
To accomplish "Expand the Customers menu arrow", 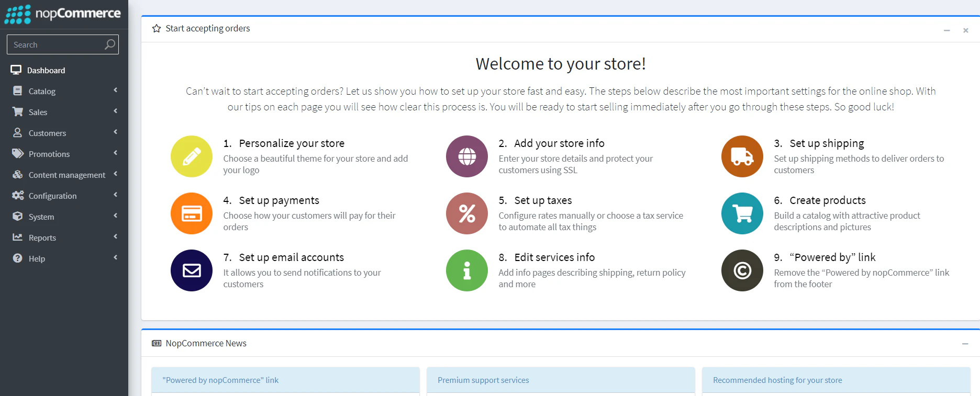I will pos(115,132).
